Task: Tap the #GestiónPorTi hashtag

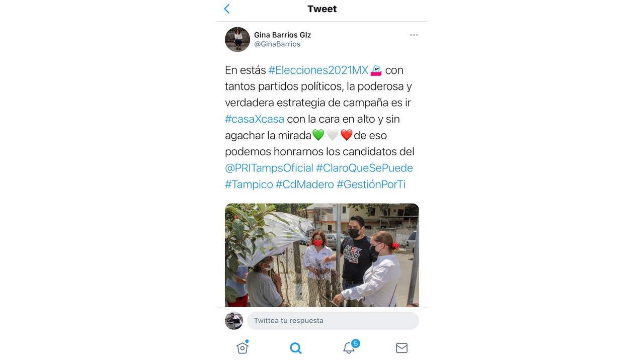Action: [371, 185]
